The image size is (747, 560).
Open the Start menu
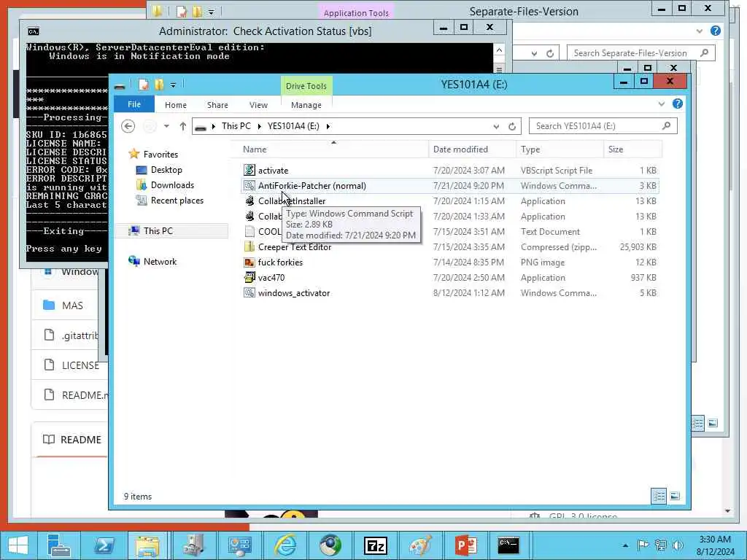pyautogui.click(x=18, y=545)
